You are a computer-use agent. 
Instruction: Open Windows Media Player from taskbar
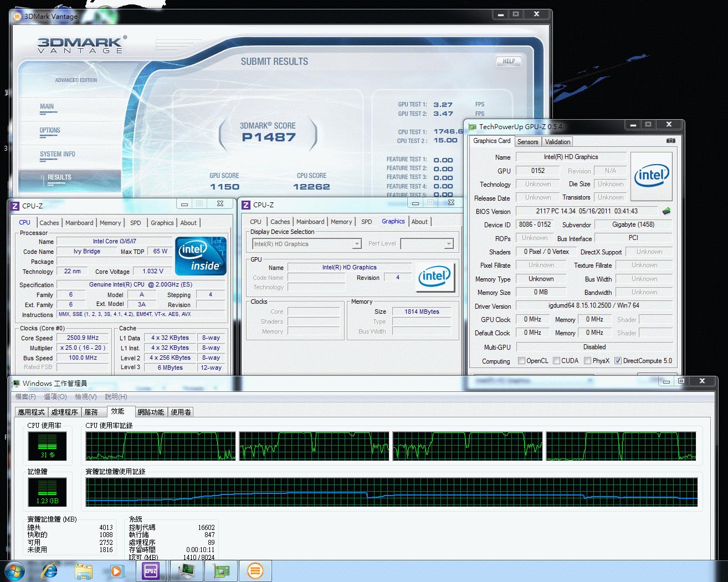pyautogui.click(x=117, y=571)
